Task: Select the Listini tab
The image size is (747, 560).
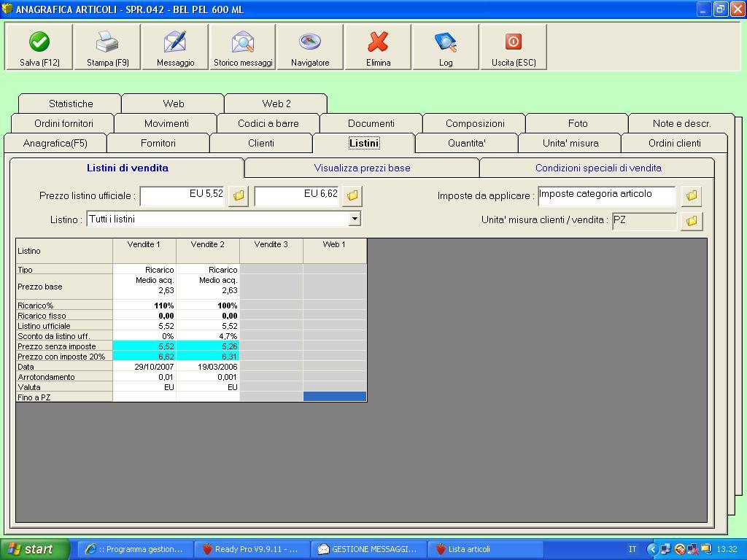Action: pyautogui.click(x=364, y=143)
